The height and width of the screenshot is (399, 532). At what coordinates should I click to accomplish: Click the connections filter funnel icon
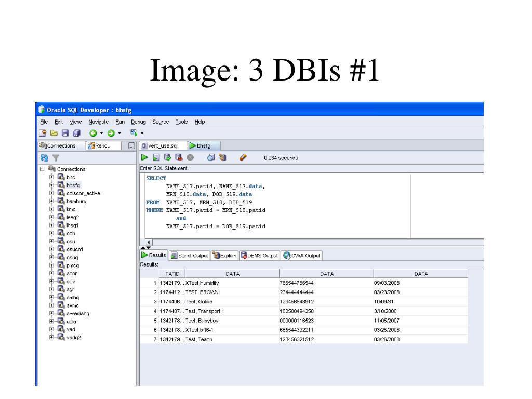tap(56, 158)
